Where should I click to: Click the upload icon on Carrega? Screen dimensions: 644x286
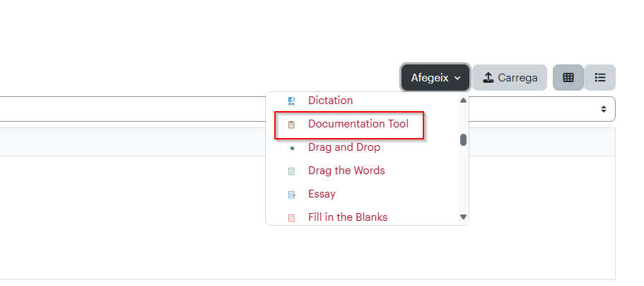pyautogui.click(x=488, y=77)
